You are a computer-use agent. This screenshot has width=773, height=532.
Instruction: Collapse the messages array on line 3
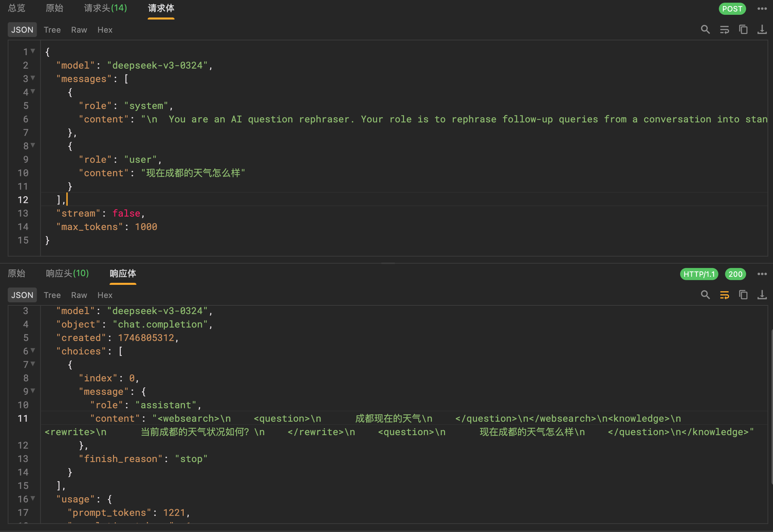click(x=33, y=78)
